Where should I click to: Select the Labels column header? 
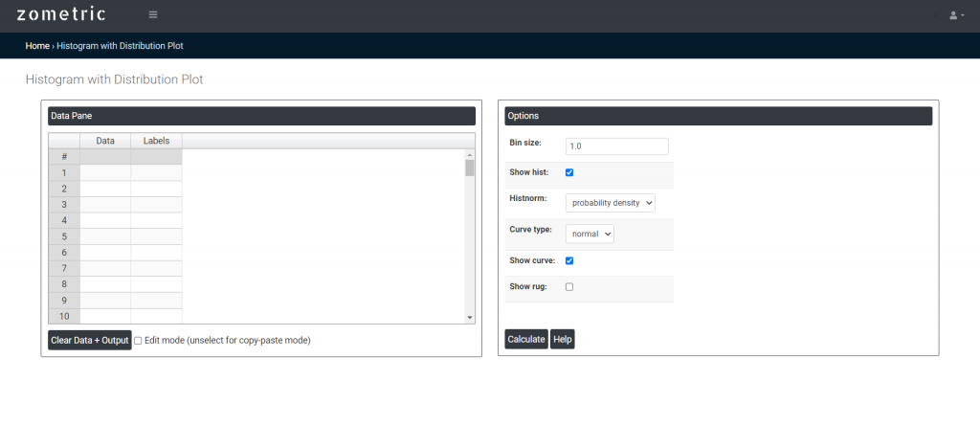point(156,141)
